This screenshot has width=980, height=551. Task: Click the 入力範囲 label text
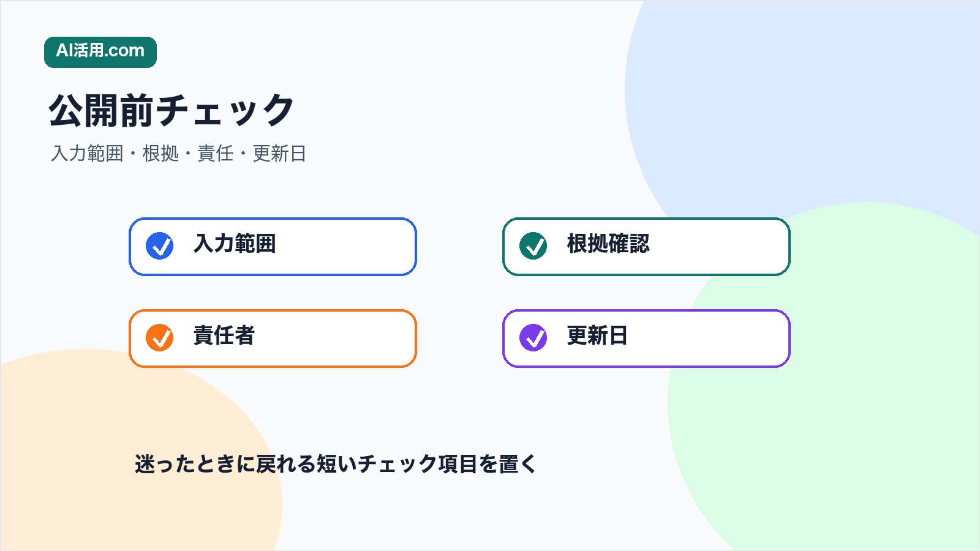click(x=235, y=244)
